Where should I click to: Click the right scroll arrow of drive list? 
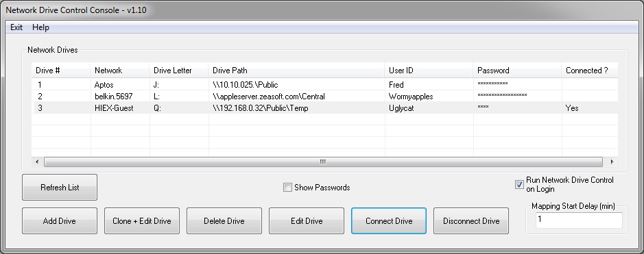tap(612, 162)
